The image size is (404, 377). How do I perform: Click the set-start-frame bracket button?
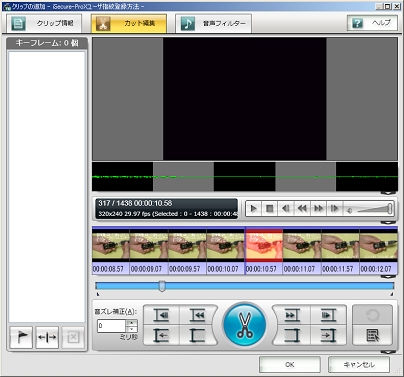197,335
